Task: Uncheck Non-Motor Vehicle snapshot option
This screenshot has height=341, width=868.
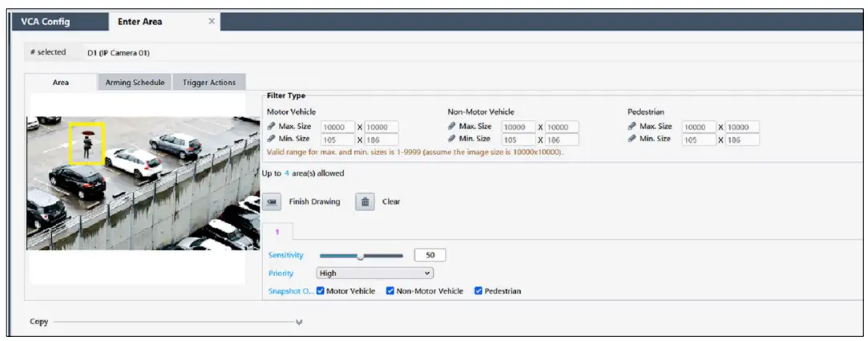Action: pos(390,291)
